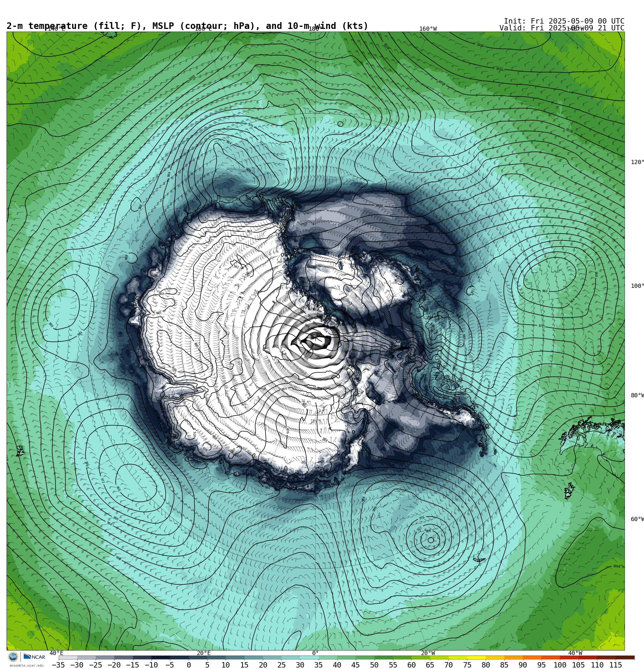Image resolution: width=644 pixels, height=669 pixels.
Task: Click the colorbar swatch between -10 and -5
Action: pos(161,657)
